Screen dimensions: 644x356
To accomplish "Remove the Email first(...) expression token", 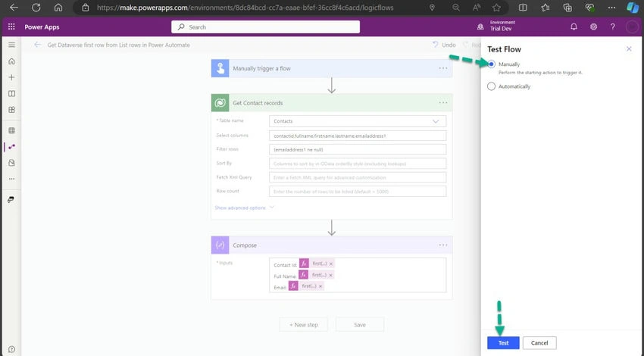I will pos(320,286).
